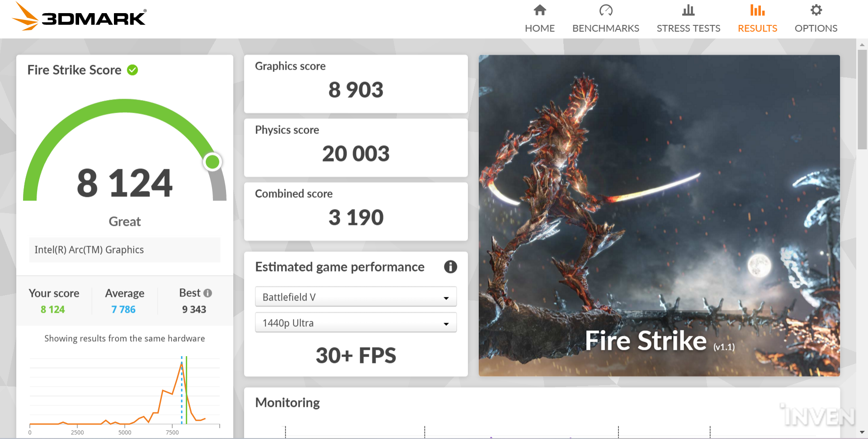
Task: Click Your score value 8 124
Action: 53,310
